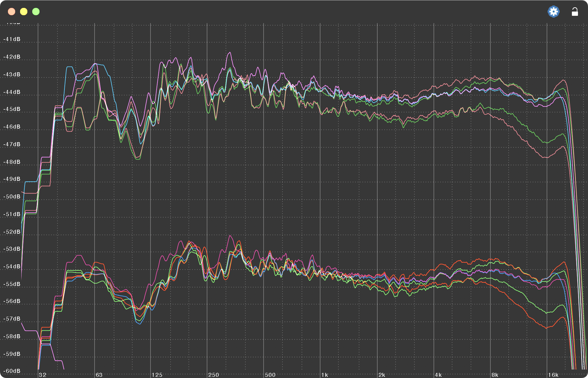Click the 8k frequency axis label
The height and width of the screenshot is (378, 588).
[x=495, y=375]
